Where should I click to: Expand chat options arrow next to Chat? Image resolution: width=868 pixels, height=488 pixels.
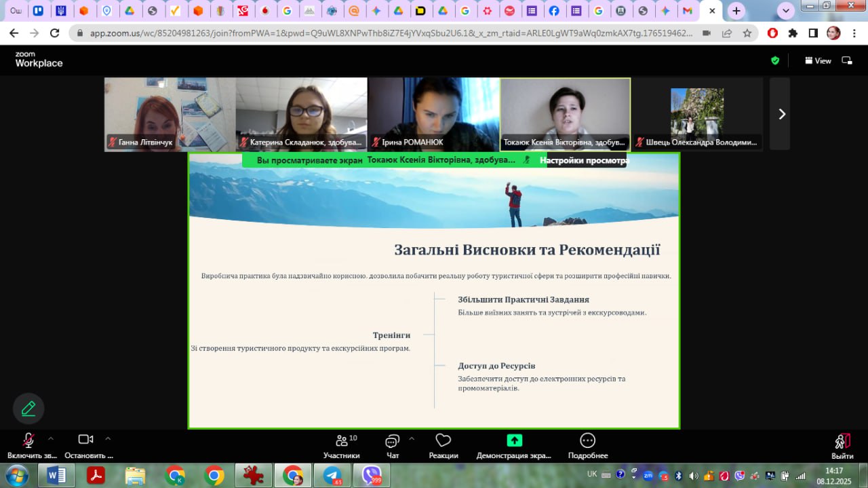click(x=412, y=438)
